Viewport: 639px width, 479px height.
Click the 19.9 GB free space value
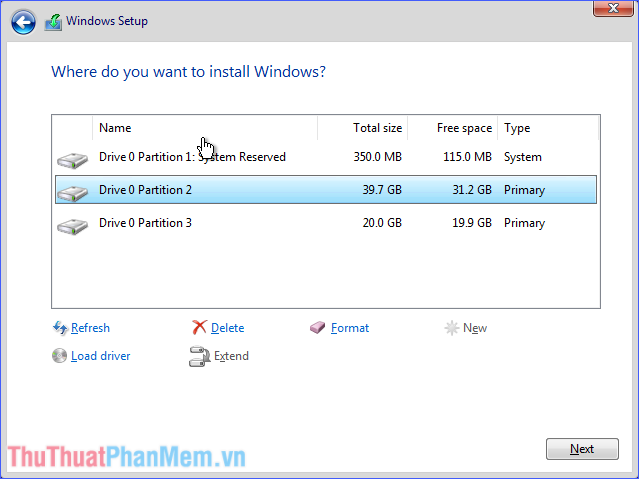[x=472, y=223]
